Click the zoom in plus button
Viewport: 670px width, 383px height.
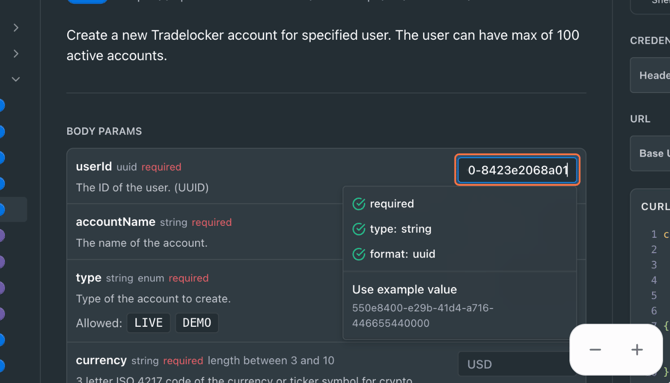(x=637, y=350)
